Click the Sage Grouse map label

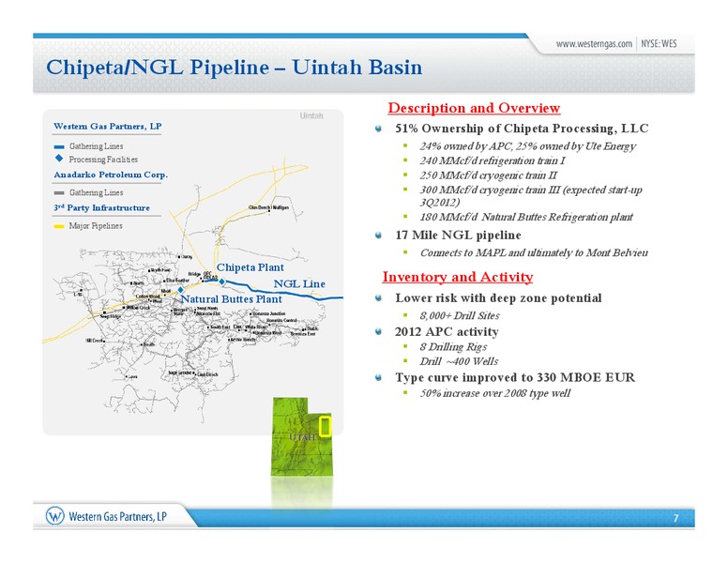[180, 373]
